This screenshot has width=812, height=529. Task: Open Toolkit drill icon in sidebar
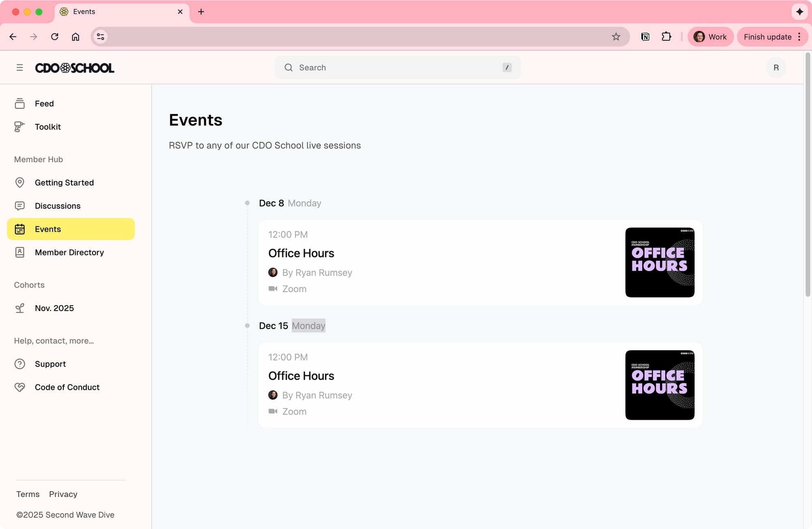pyautogui.click(x=19, y=127)
